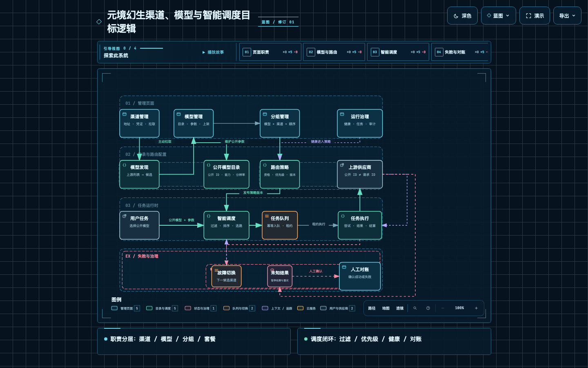Enter 演示 presentation mode
The width and height of the screenshot is (588, 368).
(535, 16)
